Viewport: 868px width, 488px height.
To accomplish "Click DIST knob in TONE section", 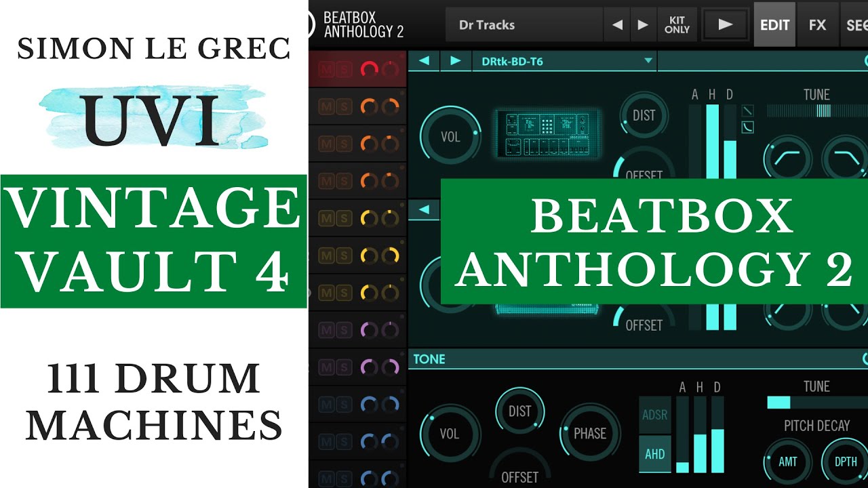I will (x=519, y=411).
